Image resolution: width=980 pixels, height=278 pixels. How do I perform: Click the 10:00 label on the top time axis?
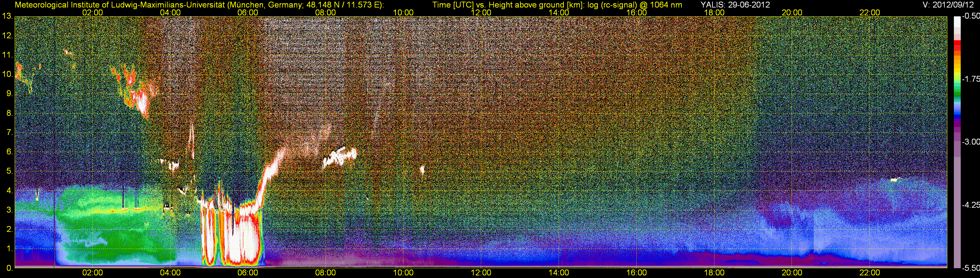click(403, 12)
